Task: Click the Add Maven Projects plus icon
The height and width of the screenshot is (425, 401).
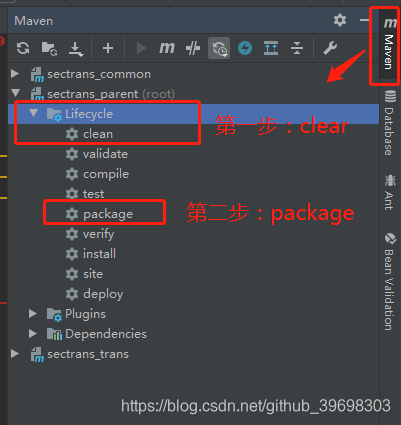Action: [x=108, y=48]
